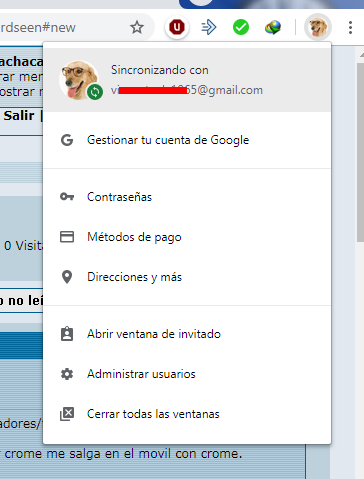Screen dimensions: 364x479
Task: Click the dog profile avatar in toolbar
Action: coord(318,27)
